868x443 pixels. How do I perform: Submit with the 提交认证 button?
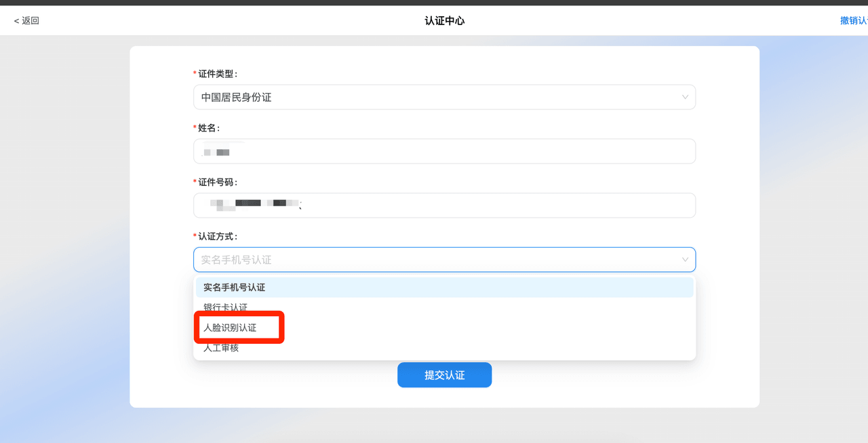point(444,375)
